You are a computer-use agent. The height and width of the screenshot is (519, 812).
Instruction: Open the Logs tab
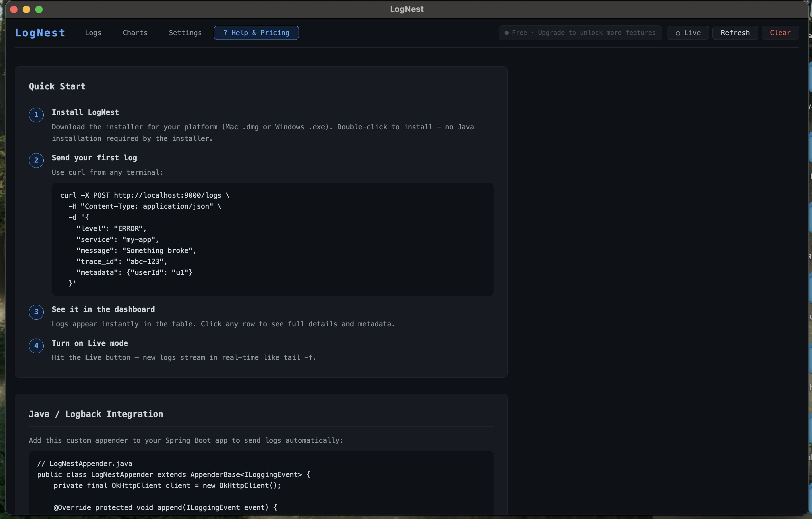tap(93, 33)
